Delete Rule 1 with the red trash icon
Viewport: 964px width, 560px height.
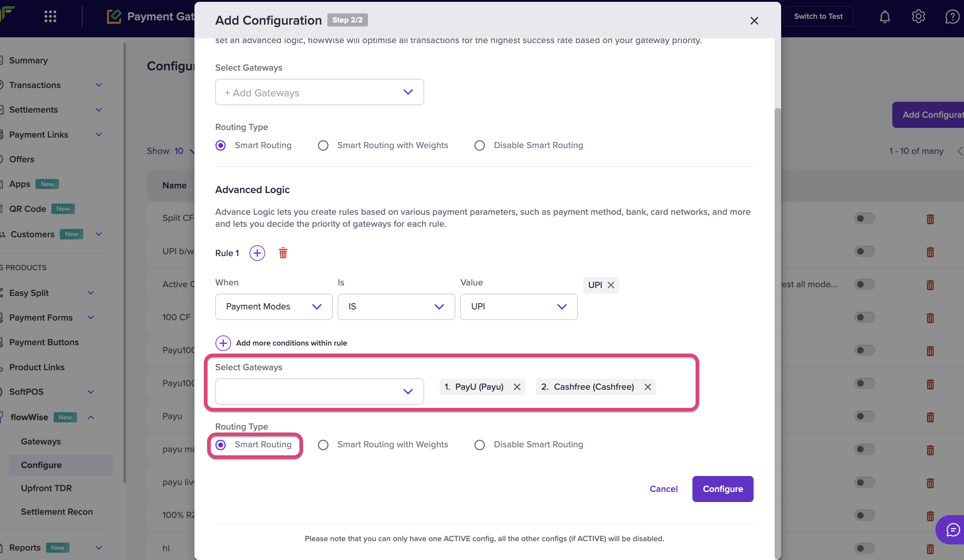click(x=283, y=253)
